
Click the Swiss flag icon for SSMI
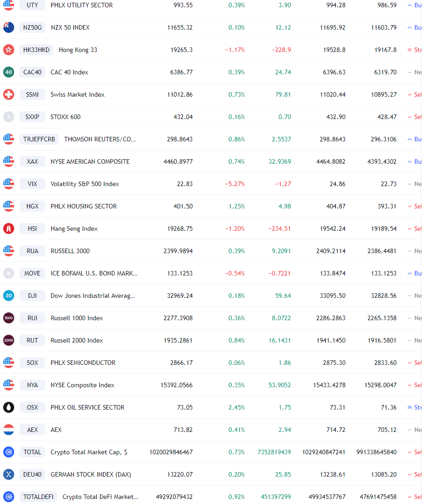point(9,94)
